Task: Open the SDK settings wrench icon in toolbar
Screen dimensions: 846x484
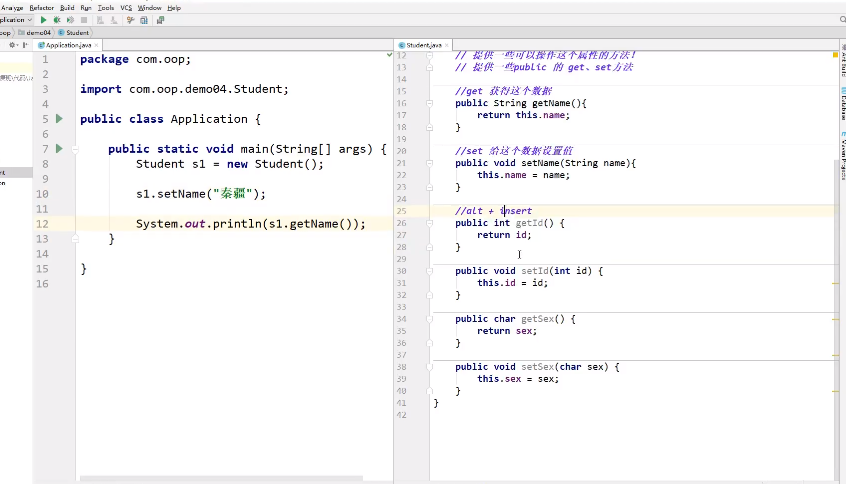Action: click(130, 20)
